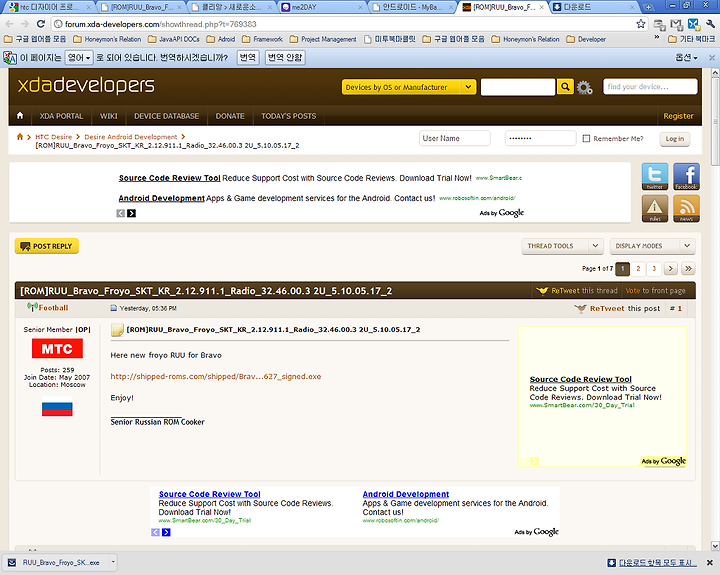Click the Google Translate icon in translation bar

pyautogui.click(x=10, y=58)
